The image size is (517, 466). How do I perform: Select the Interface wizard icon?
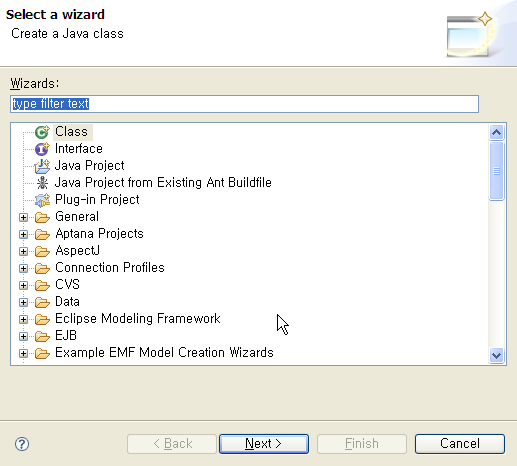42,149
